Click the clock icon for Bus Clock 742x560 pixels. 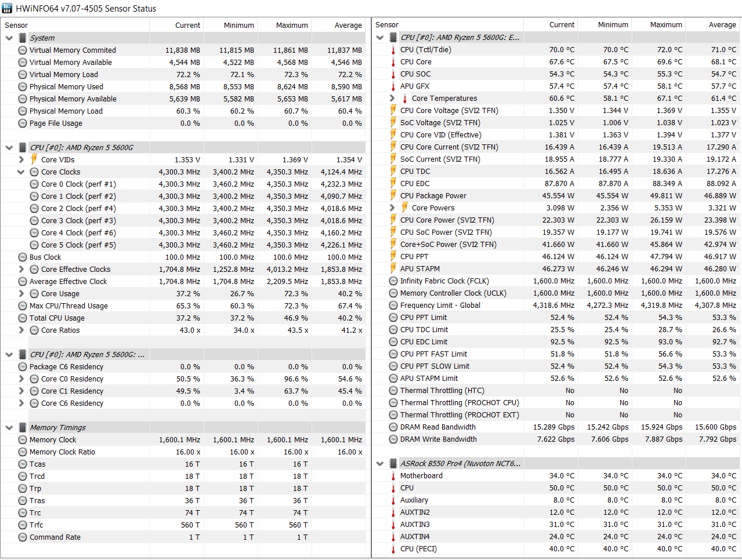click(23, 257)
